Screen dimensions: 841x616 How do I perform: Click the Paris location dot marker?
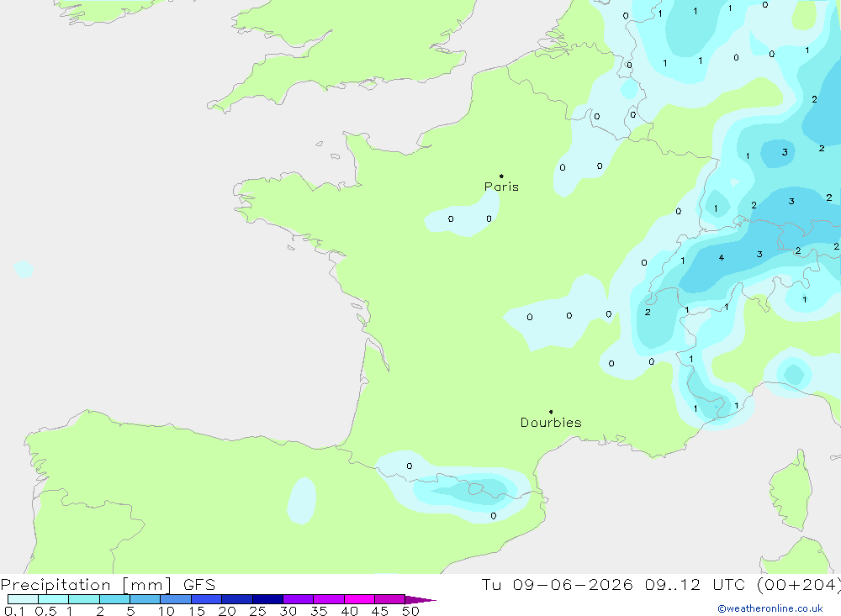tap(501, 176)
